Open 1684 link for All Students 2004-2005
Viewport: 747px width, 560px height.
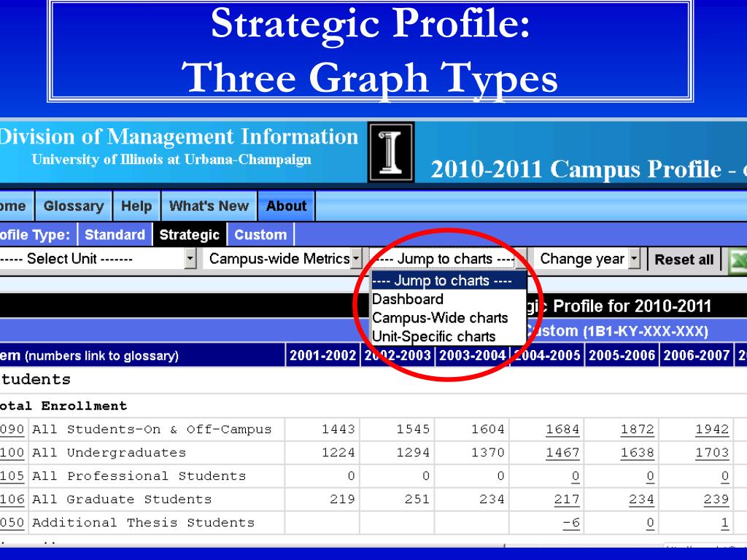coord(562,429)
